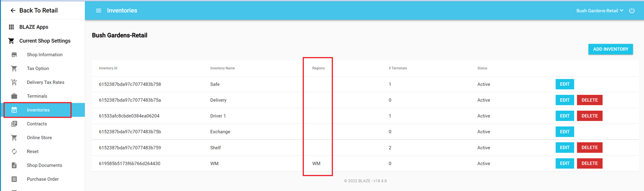Go Back To Retail
The width and height of the screenshot is (644, 191).
pyautogui.click(x=38, y=10)
